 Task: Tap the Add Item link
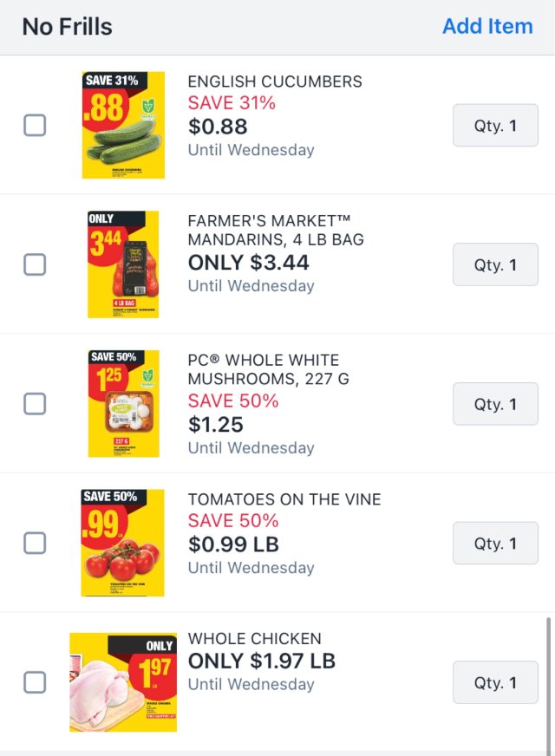487,27
